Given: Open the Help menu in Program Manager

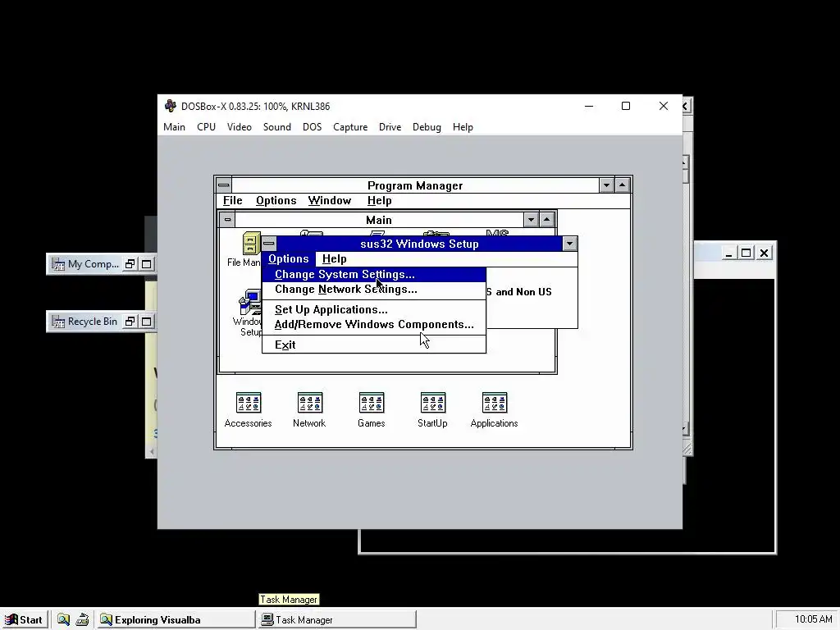Looking at the screenshot, I should point(379,200).
